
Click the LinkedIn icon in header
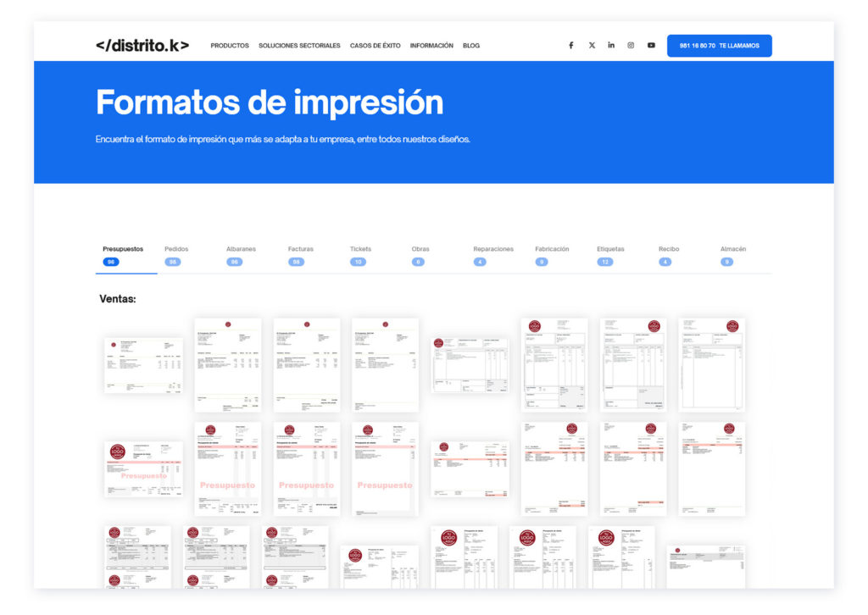point(611,46)
